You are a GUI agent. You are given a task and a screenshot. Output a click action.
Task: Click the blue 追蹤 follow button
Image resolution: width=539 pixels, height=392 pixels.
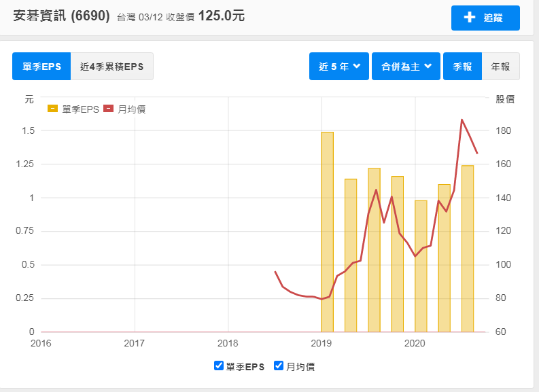[485, 18]
